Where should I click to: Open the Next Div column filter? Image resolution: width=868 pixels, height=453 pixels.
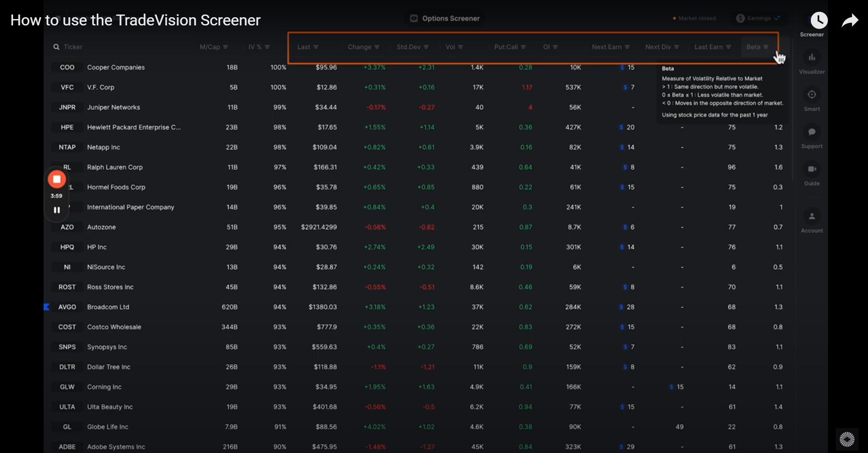click(676, 47)
